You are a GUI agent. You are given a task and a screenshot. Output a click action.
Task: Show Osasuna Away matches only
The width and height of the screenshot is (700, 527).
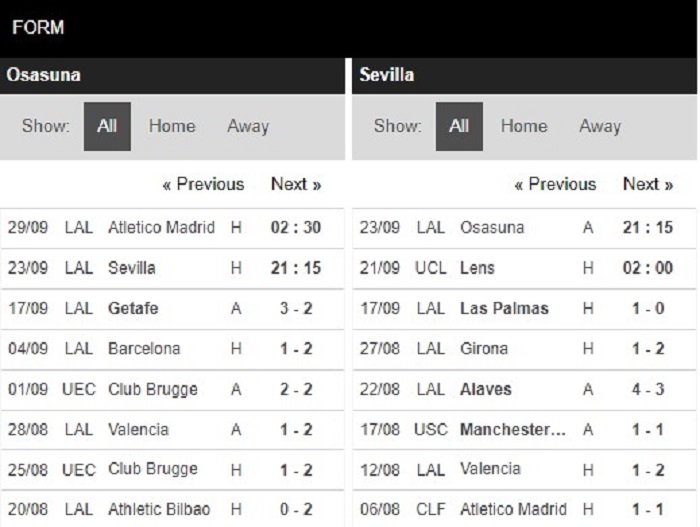tap(248, 126)
